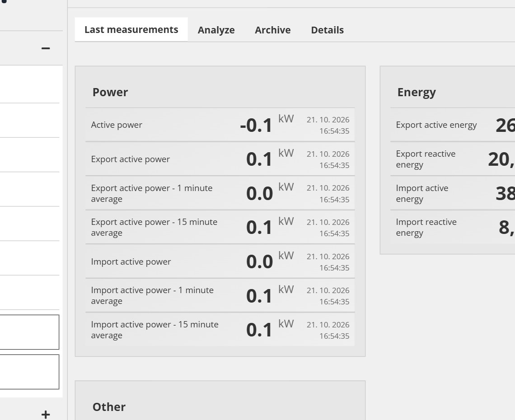The height and width of the screenshot is (420, 515).
Task: Select the Export reactive energy label
Action: 426,159
